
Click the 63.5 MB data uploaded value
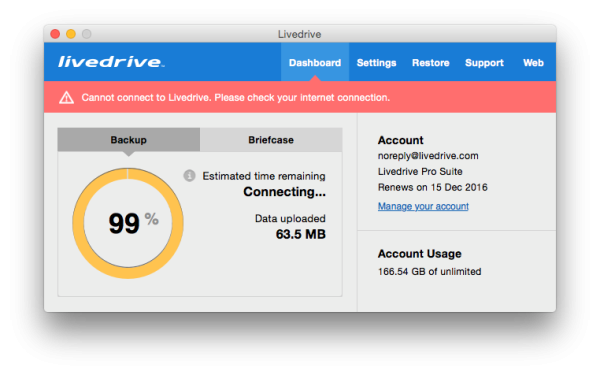coord(300,234)
